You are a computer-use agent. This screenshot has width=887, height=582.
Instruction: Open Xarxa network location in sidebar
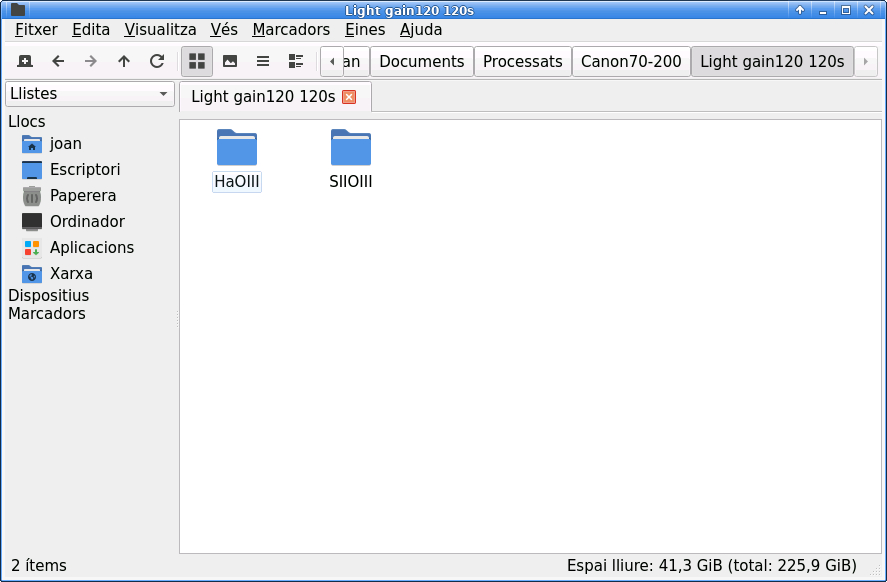coord(71,274)
